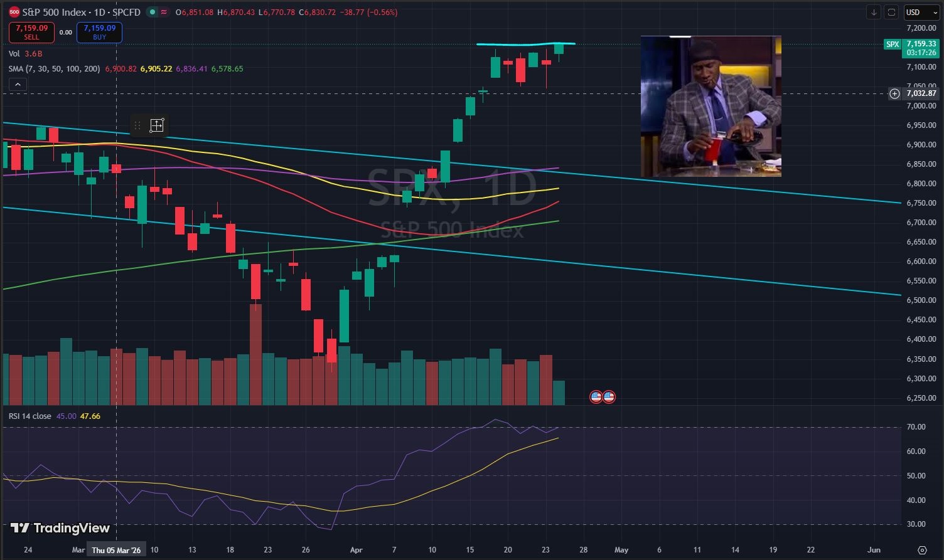Click the plus icon beside price 7,032.87
This screenshot has height=560, width=944.
click(x=894, y=93)
